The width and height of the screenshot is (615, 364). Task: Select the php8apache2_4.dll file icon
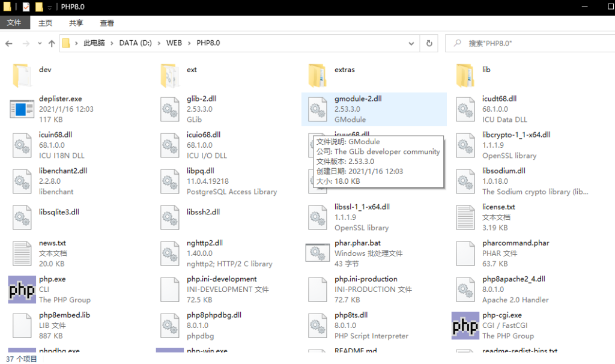click(465, 290)
